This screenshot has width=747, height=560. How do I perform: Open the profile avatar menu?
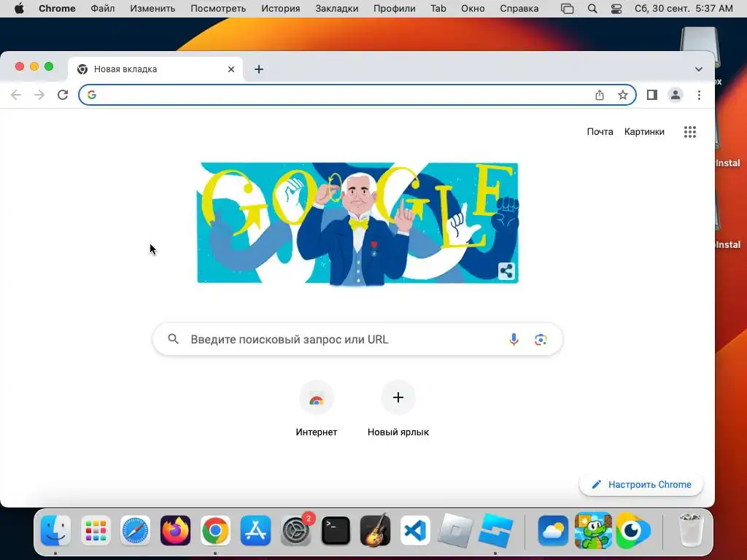point(676,95)
